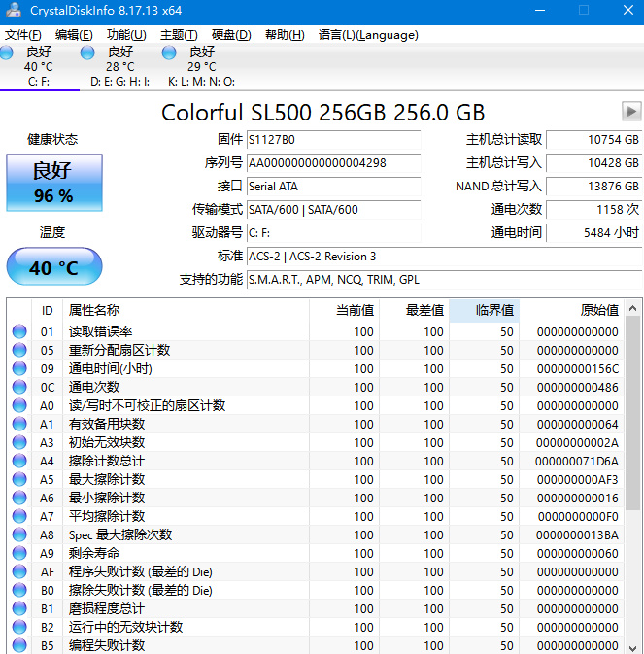Click the drive letter field C: F:
644x654 pixels.
(x=333, y=233)
